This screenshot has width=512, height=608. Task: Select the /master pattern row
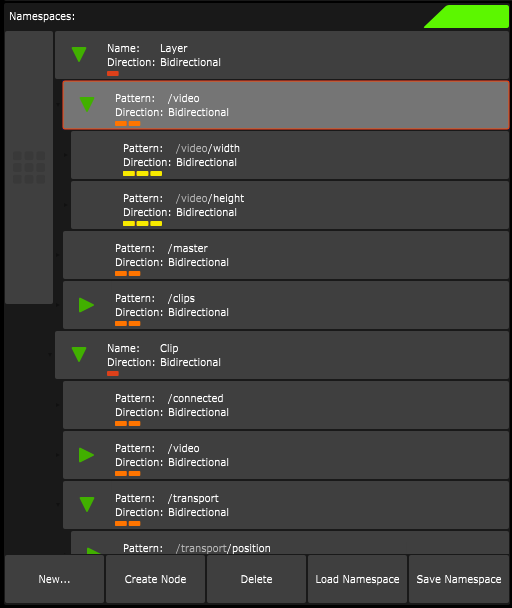click(x=286, y=255)
